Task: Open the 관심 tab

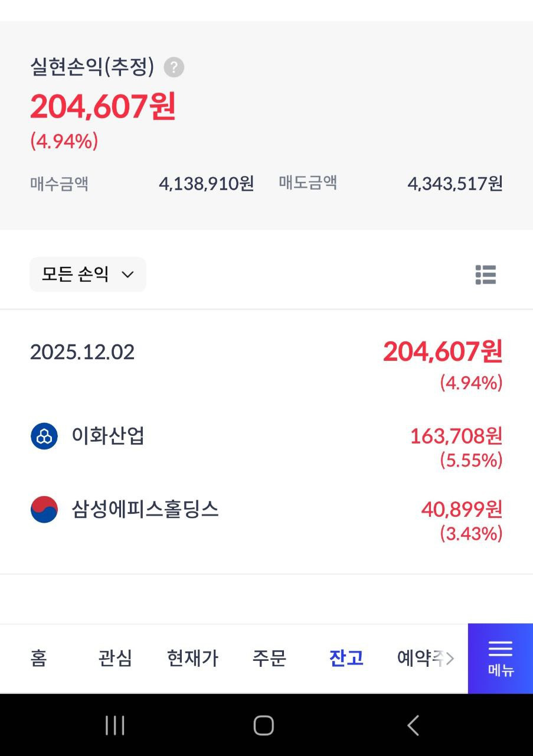Action: point(115,658)
